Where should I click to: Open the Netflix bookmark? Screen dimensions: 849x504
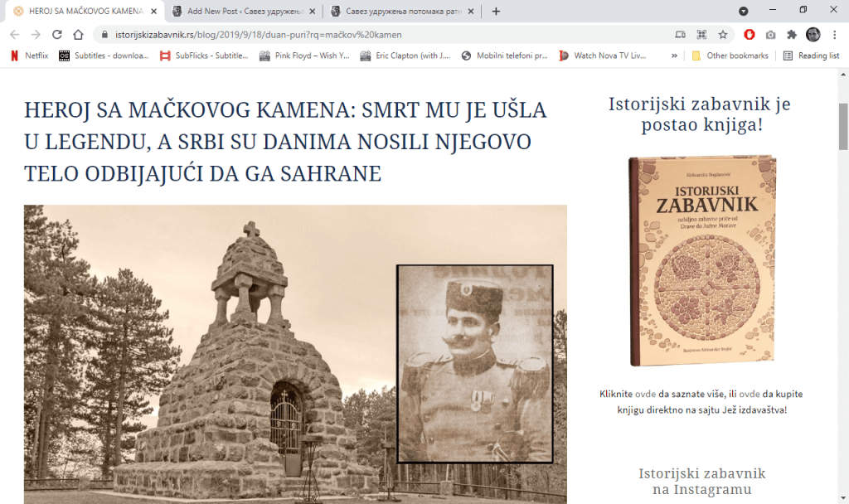[29, 56]
